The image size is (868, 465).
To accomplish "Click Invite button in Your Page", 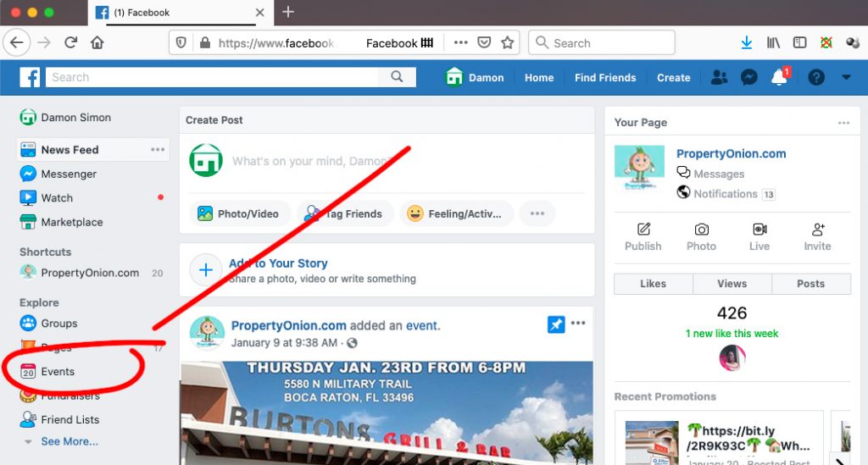I will pyautogui.click(x=818, y=236).
